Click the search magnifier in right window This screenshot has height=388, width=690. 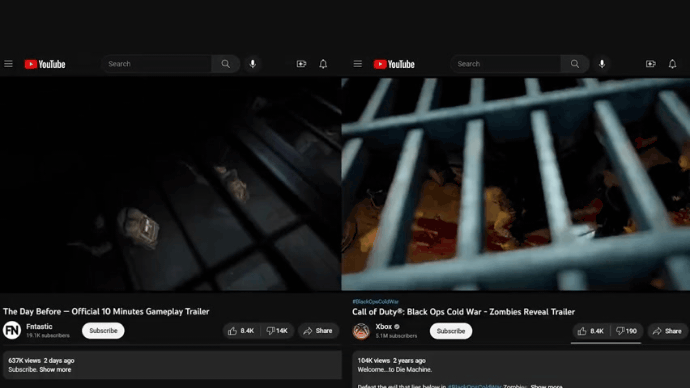pyautogui.click(x=575, y=64)
